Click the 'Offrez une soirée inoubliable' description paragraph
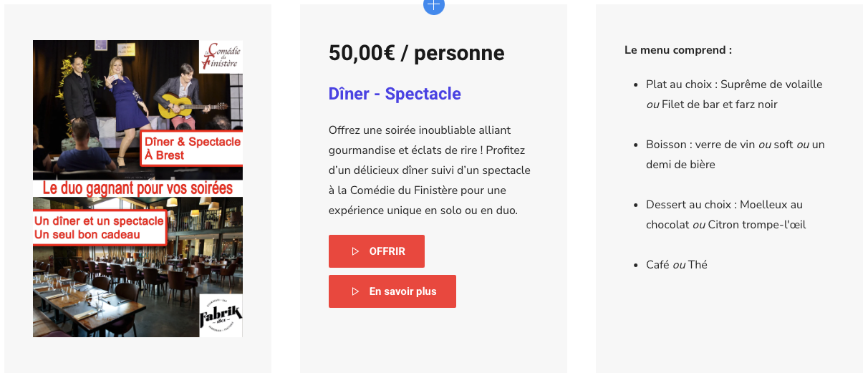Image resolution: width=868 pixels, height=378 pixels. 430,170
